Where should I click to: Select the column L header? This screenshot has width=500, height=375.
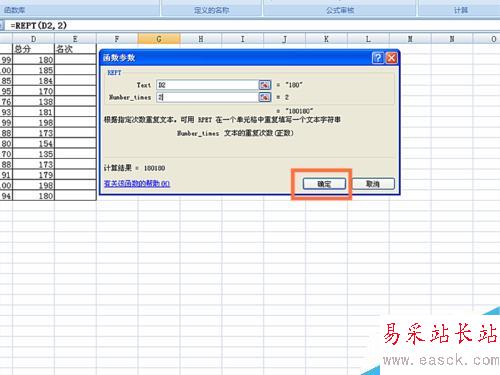tap(368, 39)
